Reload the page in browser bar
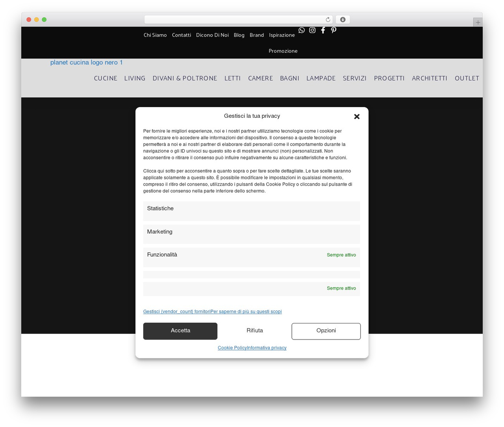504x427 pixels. click(x=328, y=20)
